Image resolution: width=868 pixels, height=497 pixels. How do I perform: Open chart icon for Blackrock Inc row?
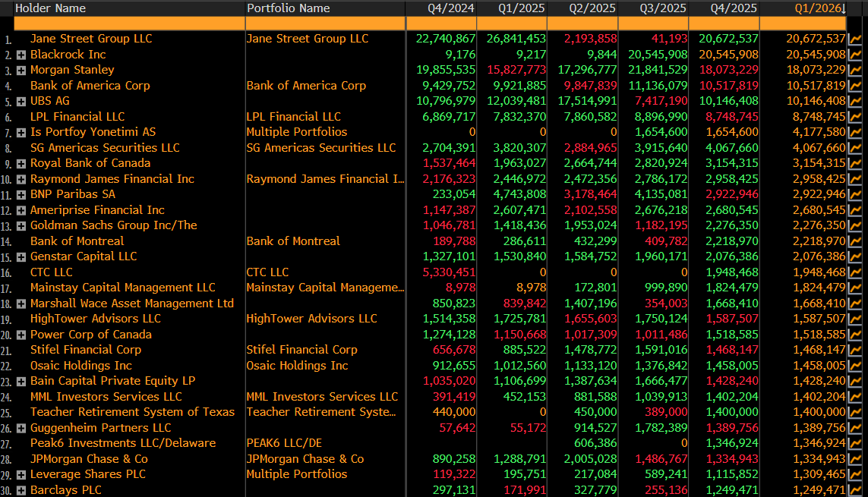coord(855,54)
